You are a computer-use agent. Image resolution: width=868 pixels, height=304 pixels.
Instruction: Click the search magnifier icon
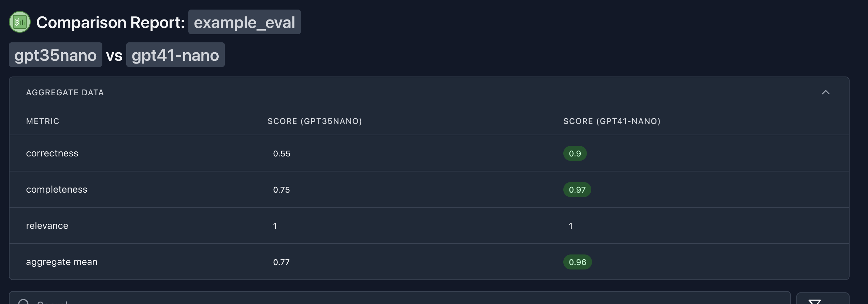tap(24, 301)
